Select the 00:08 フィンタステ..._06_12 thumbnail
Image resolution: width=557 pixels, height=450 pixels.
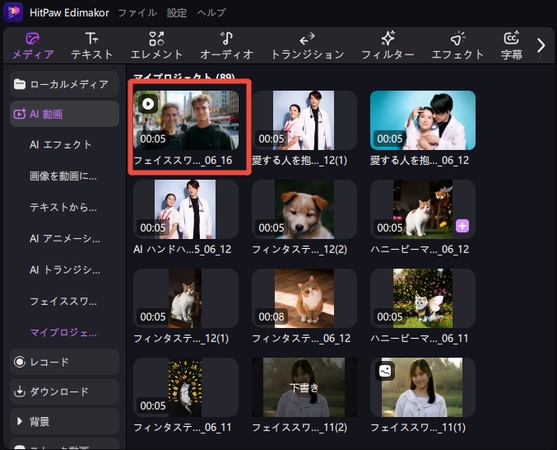[x=304, y=298]
